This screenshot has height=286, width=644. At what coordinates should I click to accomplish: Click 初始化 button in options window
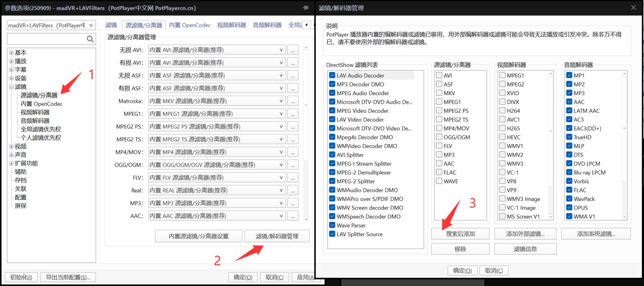point(21,277)
